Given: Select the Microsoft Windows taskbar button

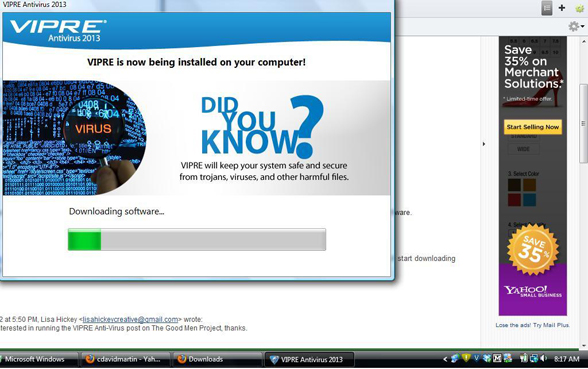Looking at the screenshot, I should click(x=38, y=359).
